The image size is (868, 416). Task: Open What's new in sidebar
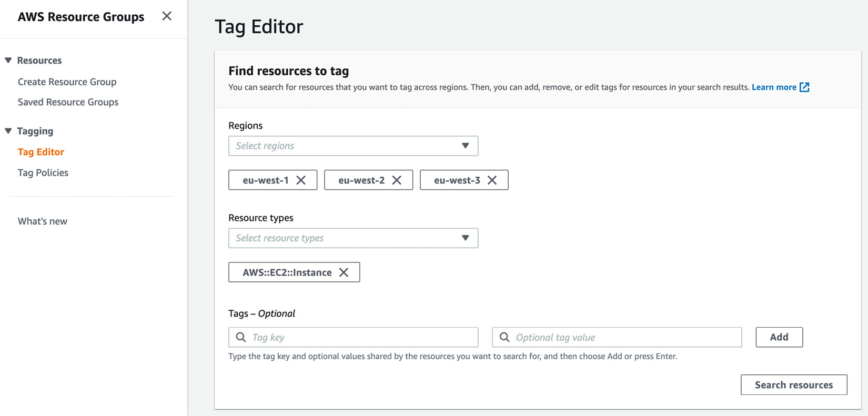tap(43, 221)
